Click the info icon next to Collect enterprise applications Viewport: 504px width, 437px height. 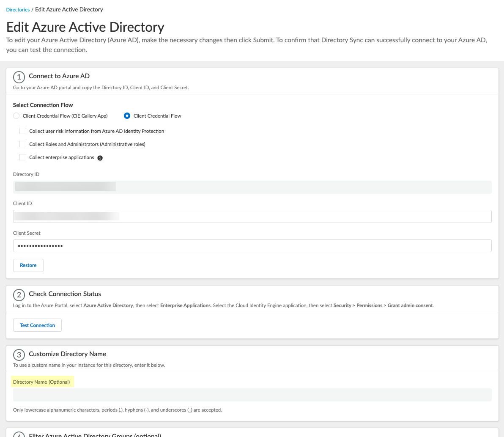coord(100,157)
